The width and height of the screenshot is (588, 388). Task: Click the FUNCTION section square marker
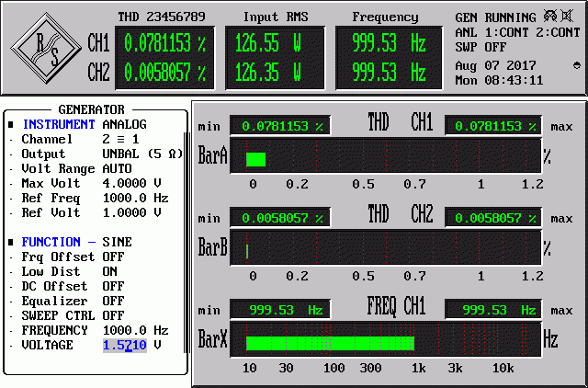click(x=11, y=242)
